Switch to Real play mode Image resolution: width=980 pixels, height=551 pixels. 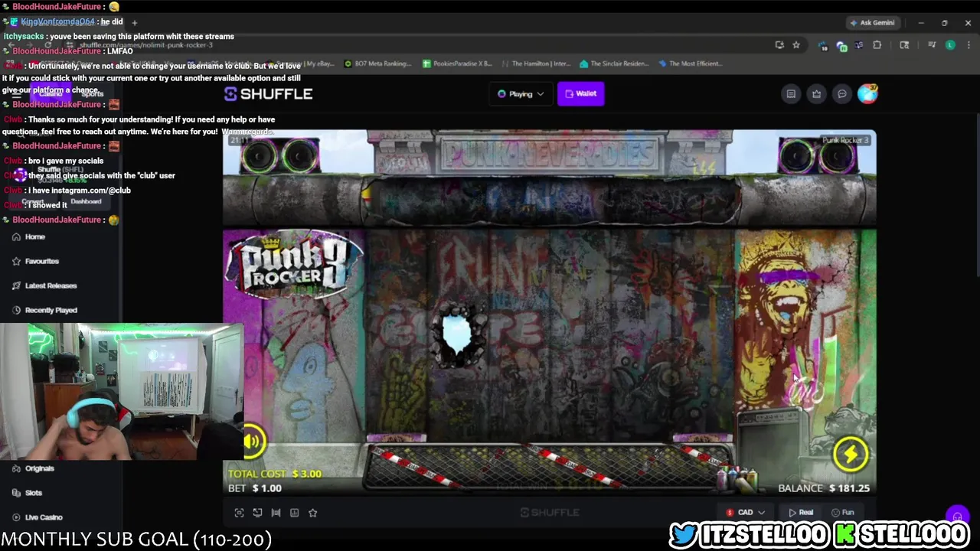point(801,512)
